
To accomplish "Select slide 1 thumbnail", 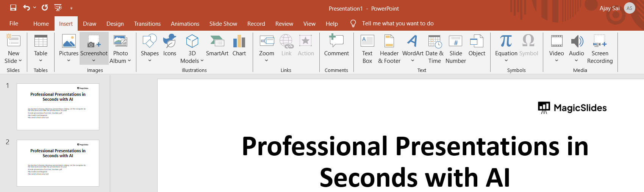I will point(58,107).
